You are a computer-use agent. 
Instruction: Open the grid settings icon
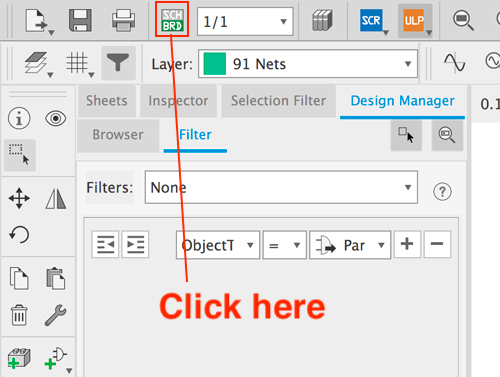77,62
